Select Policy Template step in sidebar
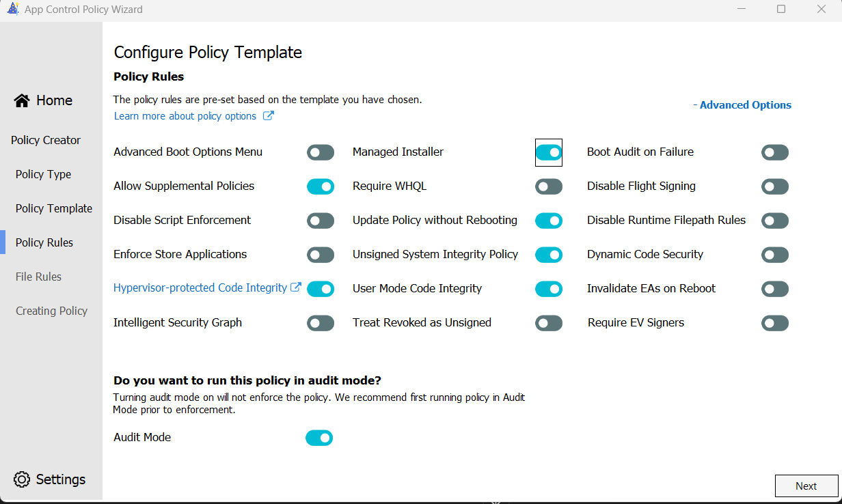Screen dimensions: 842x504 point(54,208)
